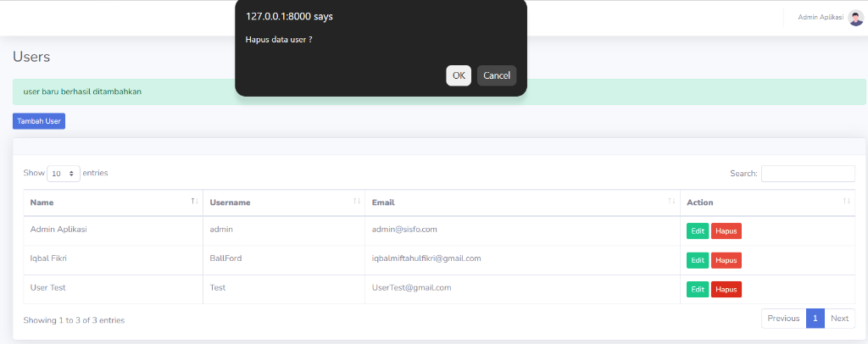Click Hapus data user dialog message
The height and width of the screenshot is (344, 868).
coord(279,40)
